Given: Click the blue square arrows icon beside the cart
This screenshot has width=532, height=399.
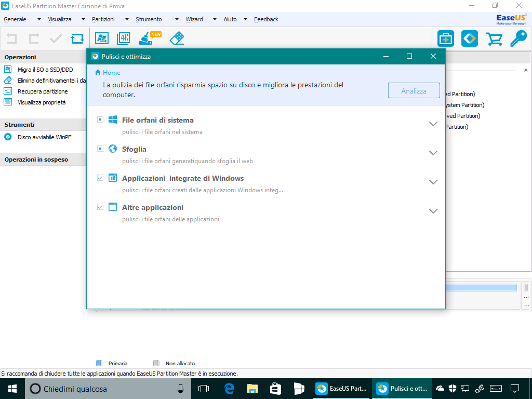Looking at the screenshot, I should 470,38.
